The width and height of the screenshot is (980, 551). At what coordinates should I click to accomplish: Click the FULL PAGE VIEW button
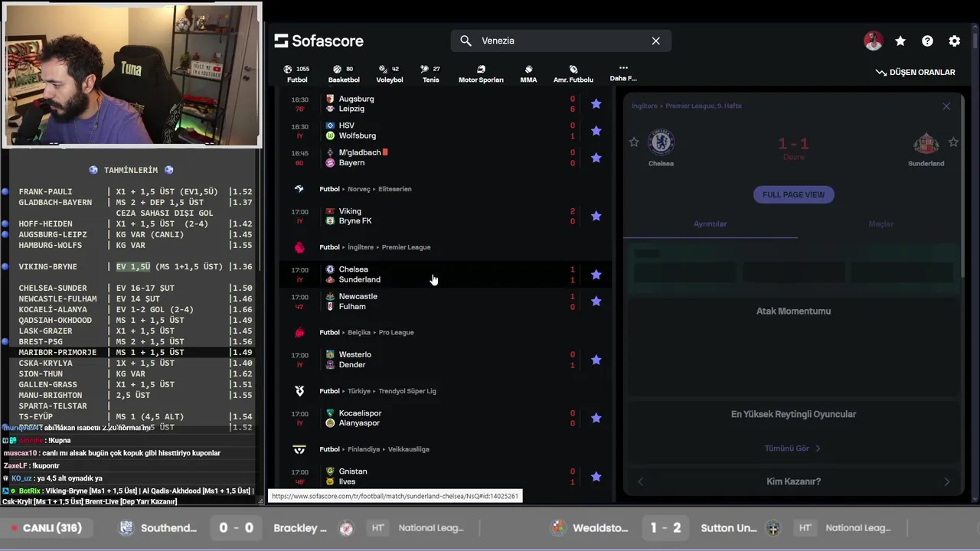tap(794, 194)
